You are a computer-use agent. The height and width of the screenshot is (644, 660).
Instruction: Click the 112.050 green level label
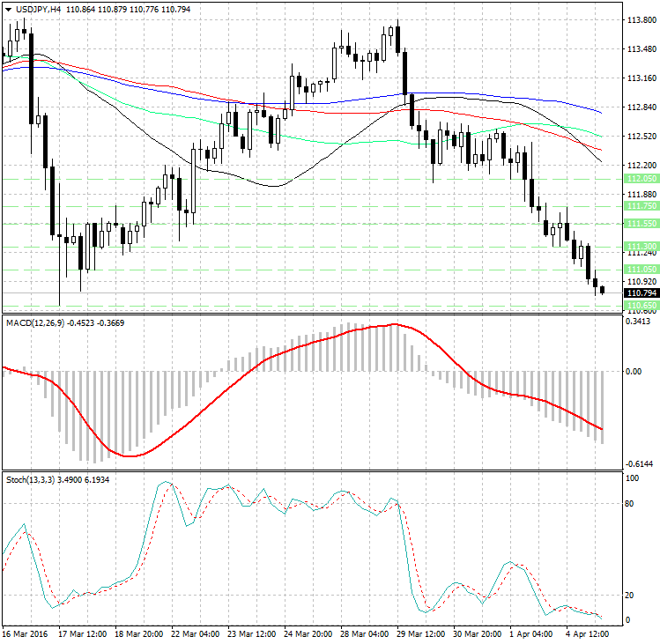tap(641, 179)
